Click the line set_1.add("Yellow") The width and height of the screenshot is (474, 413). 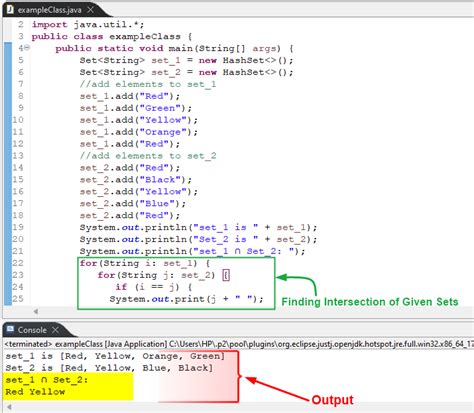click(139, 120)
